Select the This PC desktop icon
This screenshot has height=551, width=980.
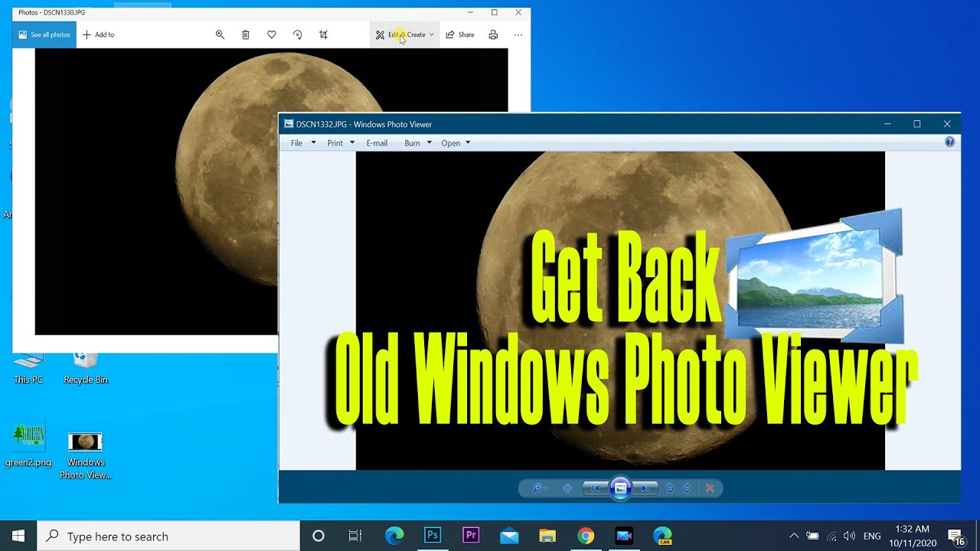[x=28, y=368]
